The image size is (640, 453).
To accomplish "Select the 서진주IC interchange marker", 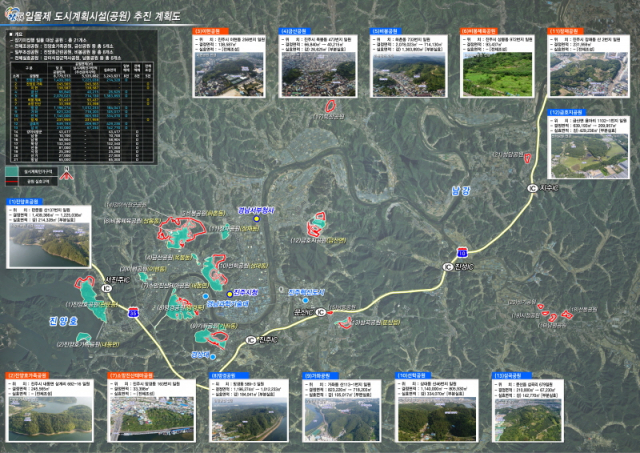I will tap(108, 288).
